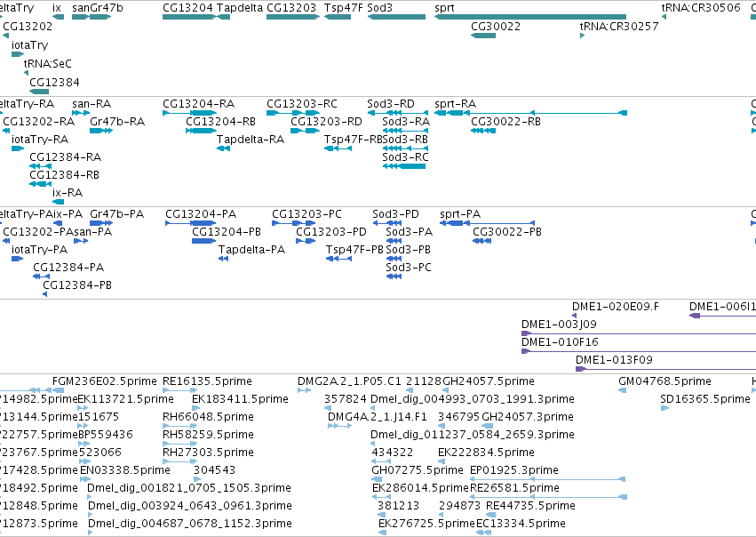Image resolution: width=756 pixels, height=537 pixels.
Task: Open the Gr47b-RA transcript label
Action: [x=117, y=122]
